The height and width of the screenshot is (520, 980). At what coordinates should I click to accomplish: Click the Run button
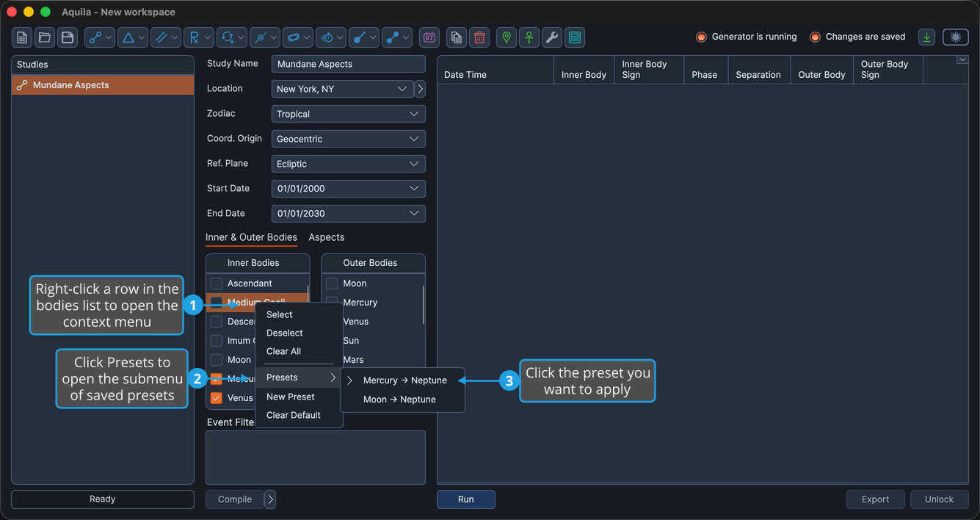[466, 499]
